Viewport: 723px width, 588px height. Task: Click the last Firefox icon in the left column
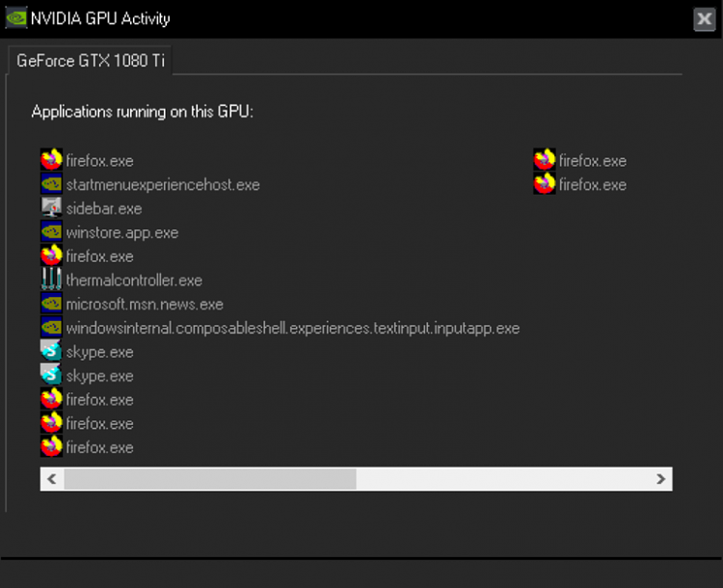click(x=52, y=447)
